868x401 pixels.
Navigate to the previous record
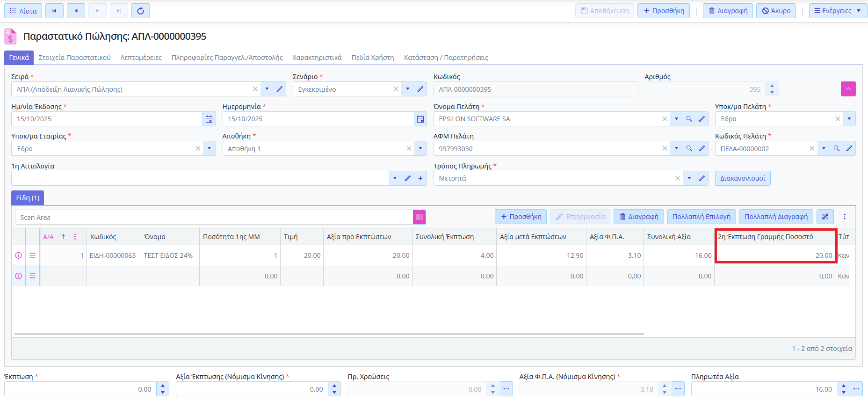(x=76, y=11)
